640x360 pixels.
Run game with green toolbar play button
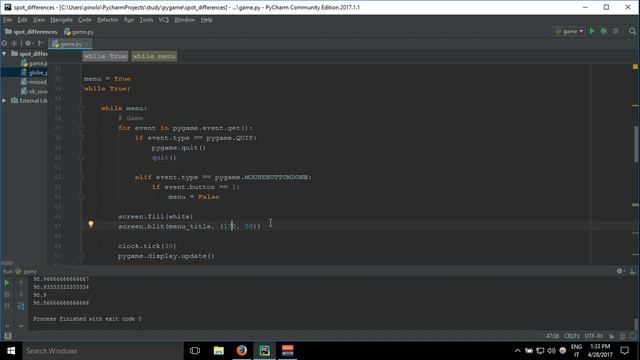[x=592, y=31]
